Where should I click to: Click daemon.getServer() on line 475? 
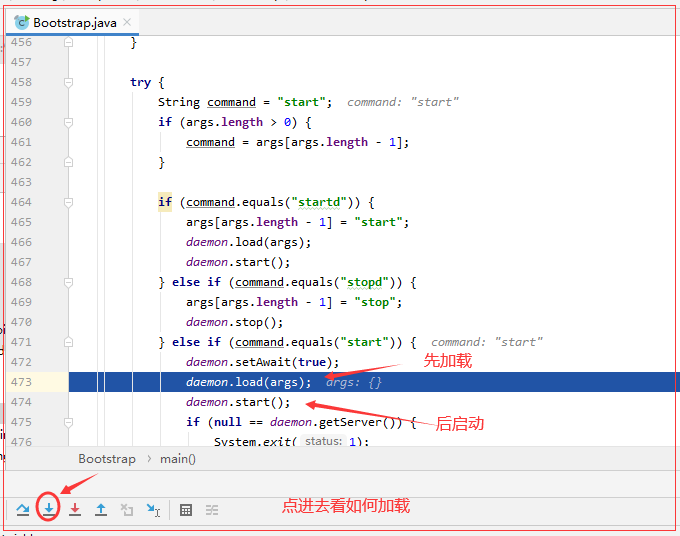tap(336, 422)
